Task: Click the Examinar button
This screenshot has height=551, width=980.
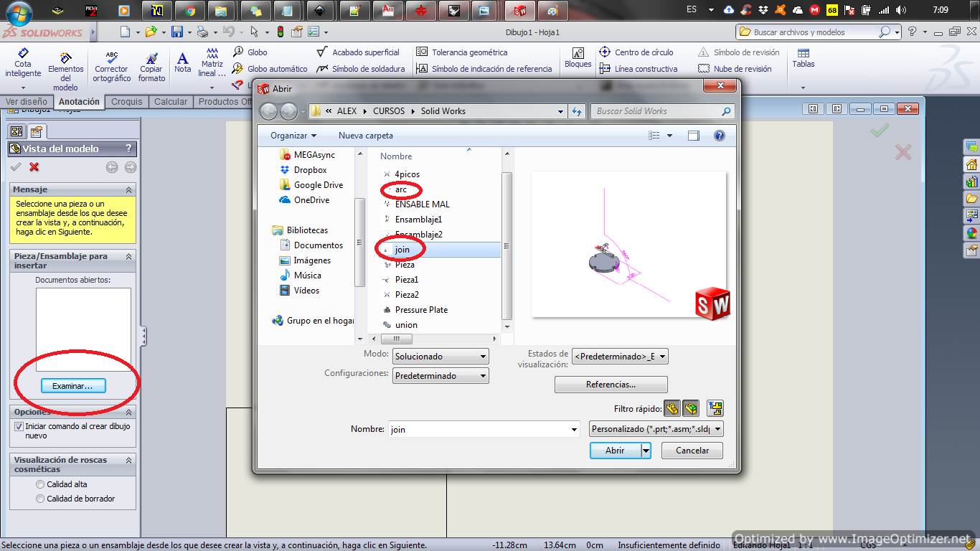Action: pyautogui.click(x=72, y=386)
